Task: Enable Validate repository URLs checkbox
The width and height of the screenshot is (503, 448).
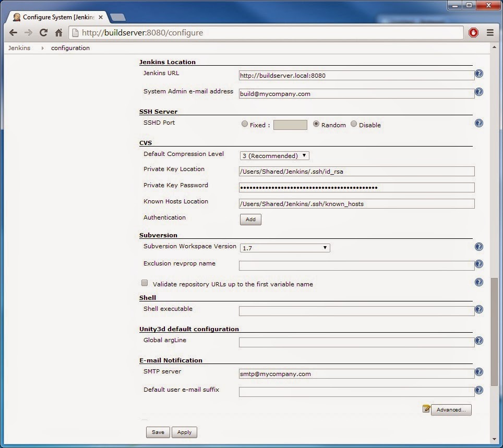Action: tap(145, 283)
